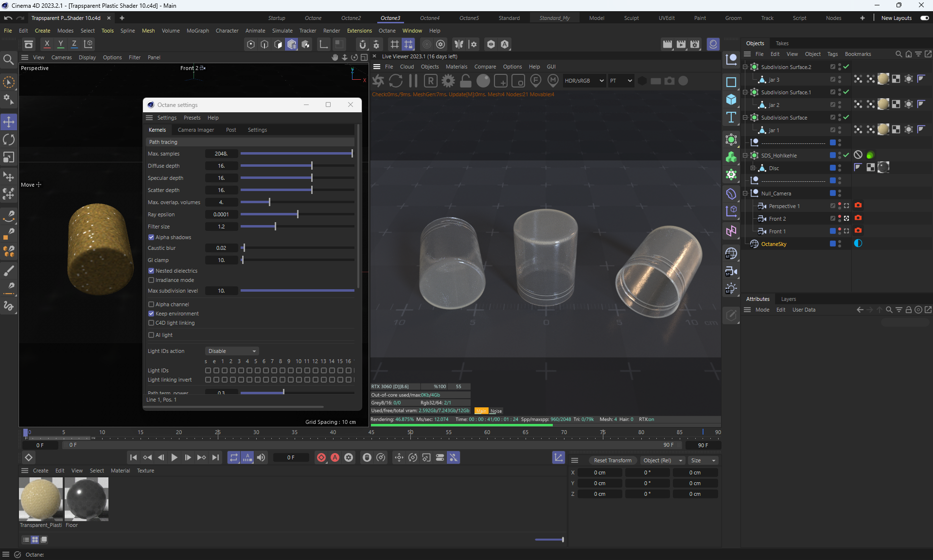
Task: Go to the end of animation
Action: tap(215, 457)
